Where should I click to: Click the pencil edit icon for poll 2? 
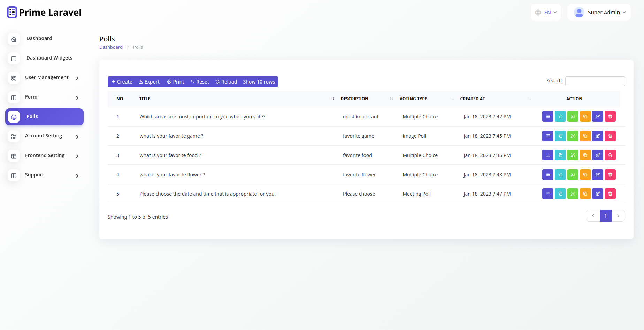[597, 136]
